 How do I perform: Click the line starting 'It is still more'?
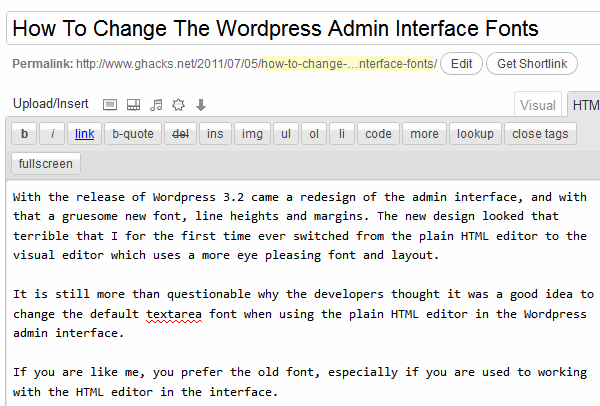pos(303,294)
